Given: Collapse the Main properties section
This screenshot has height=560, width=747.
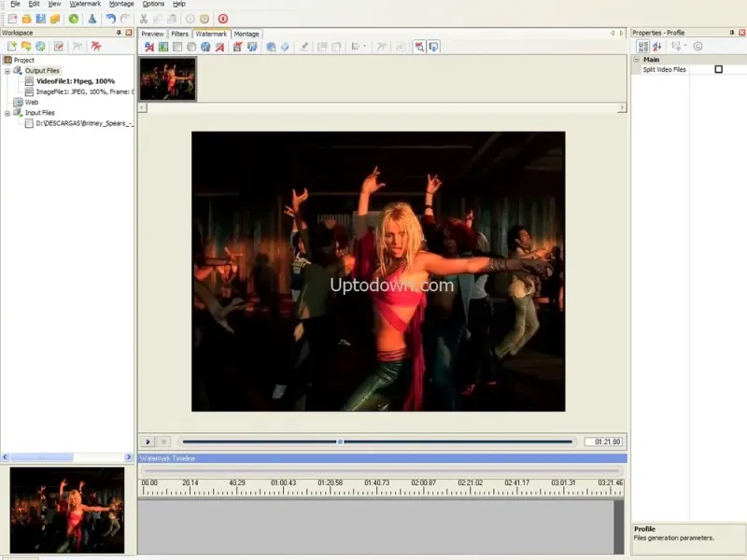Looking at the screenshot, I should click(637, 60).
